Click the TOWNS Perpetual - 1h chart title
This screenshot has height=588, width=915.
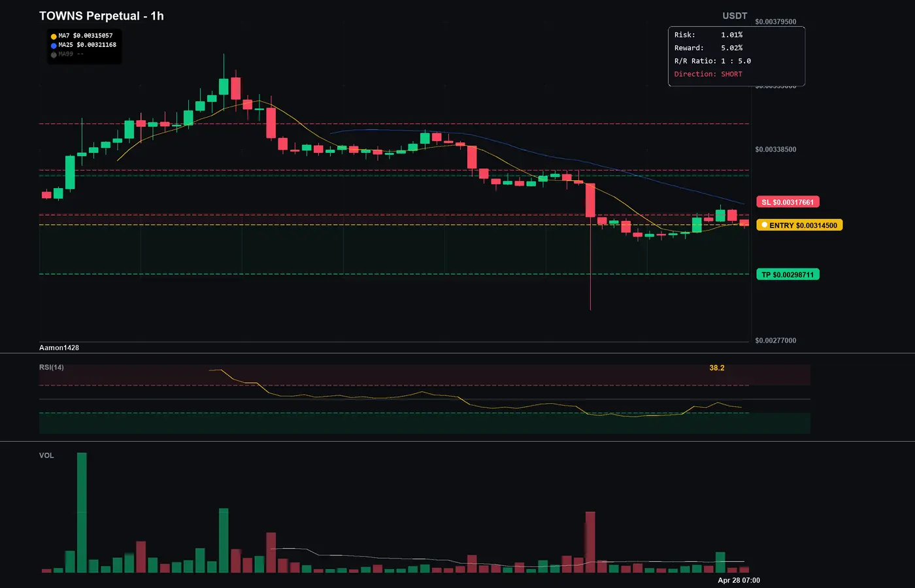click(101, 16)
